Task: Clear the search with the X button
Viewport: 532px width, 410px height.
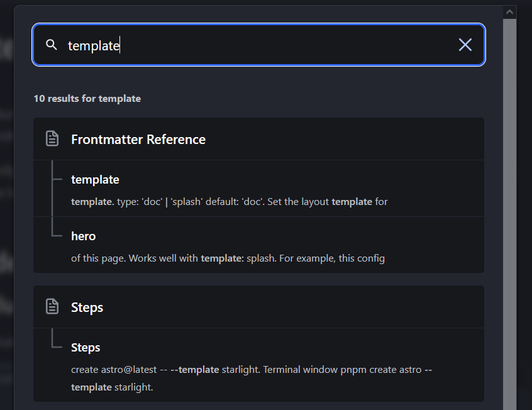Action: click(x=465, y=45)
